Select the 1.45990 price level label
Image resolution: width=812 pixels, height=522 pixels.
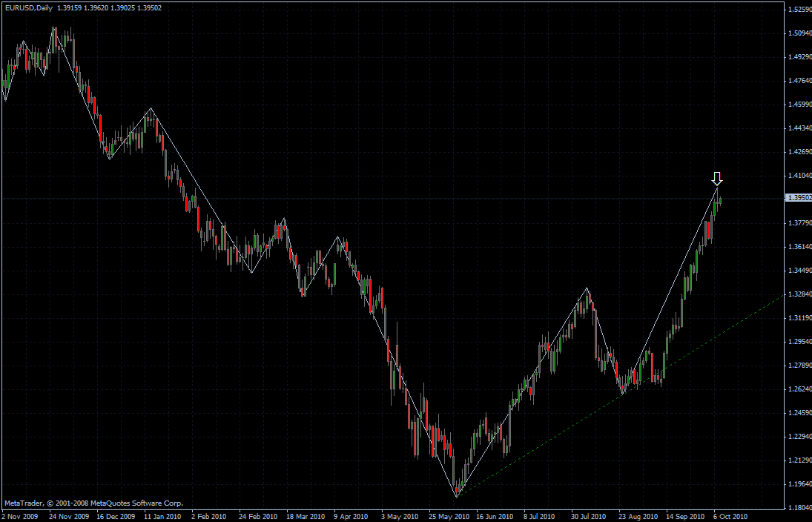click(800, 105)
